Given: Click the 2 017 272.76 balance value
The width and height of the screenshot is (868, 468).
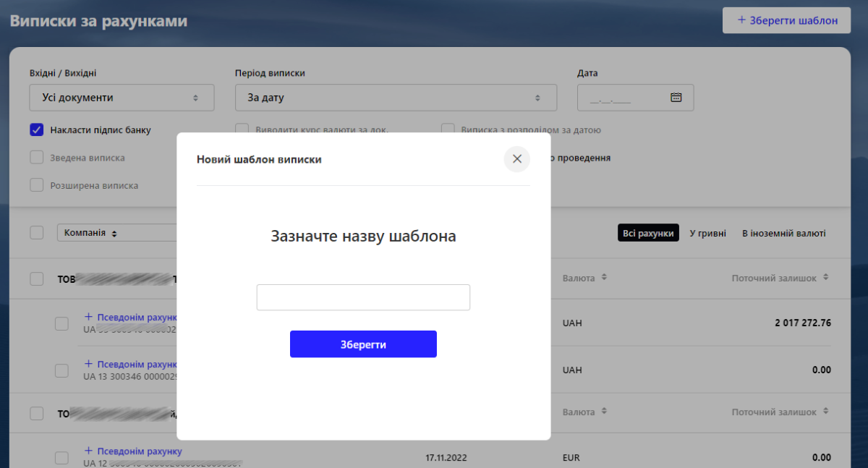Looking at the screenshot, I should (803, 323).
